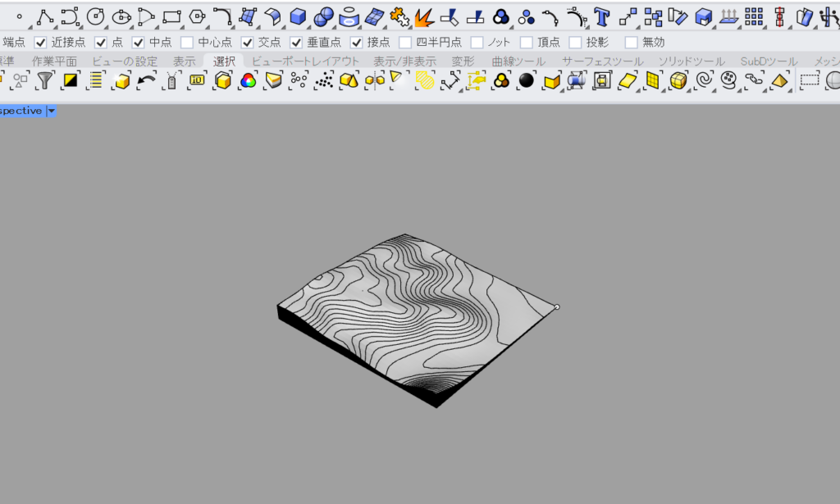Open the Perspective viewport dropdown arrow

(x=51, y=111)
